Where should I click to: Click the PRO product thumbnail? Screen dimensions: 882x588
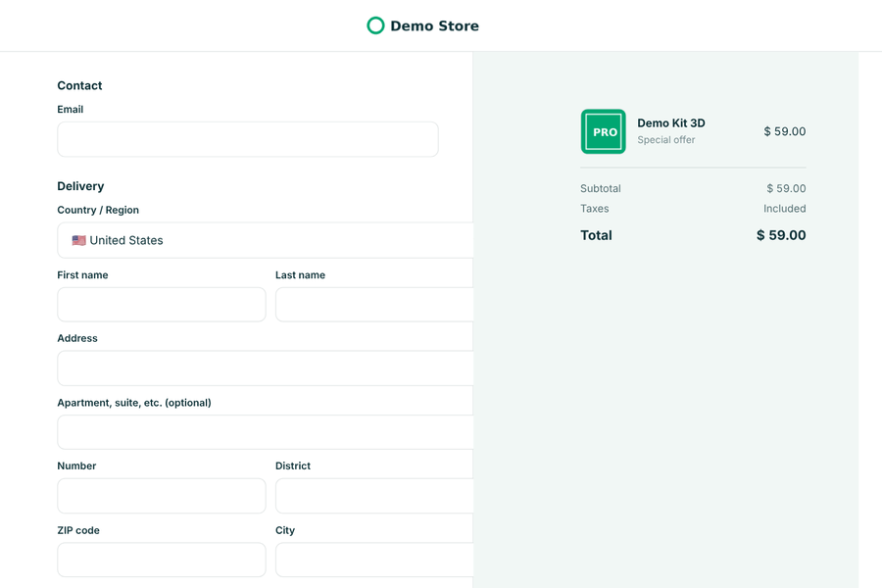[x=603, y=131]
